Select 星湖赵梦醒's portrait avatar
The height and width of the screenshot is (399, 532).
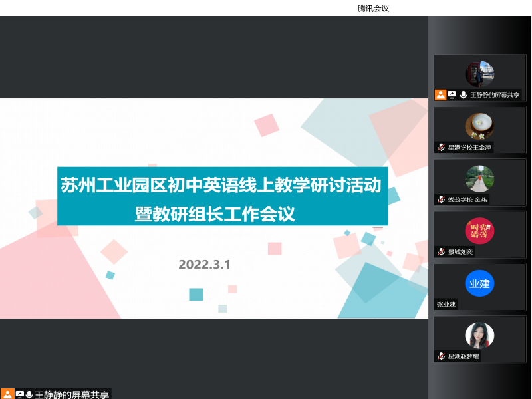[x=479, y=335]
